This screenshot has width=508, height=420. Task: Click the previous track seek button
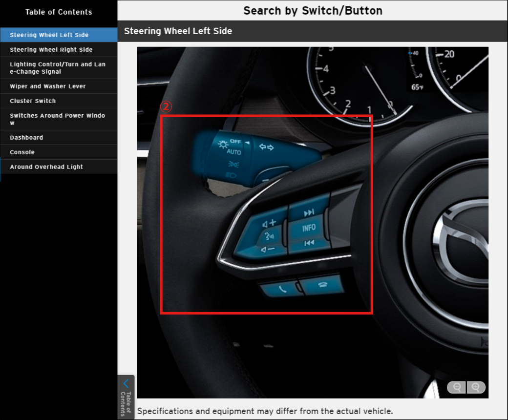[x=309, y=243]
